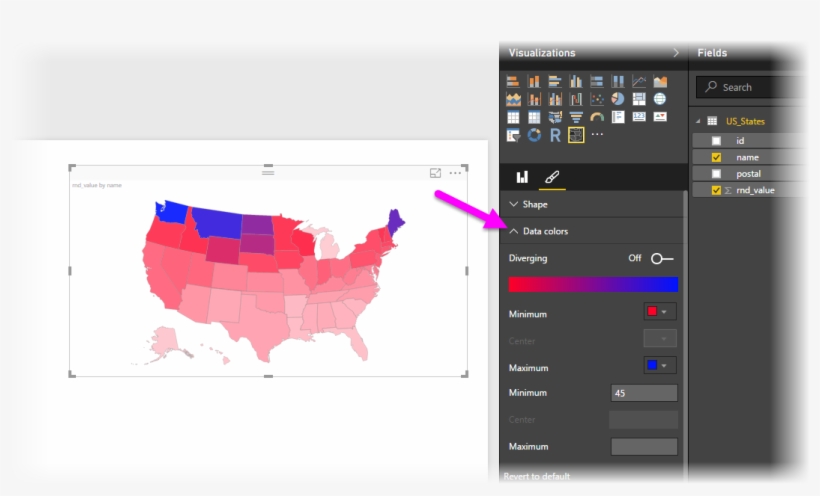Click the empty Maximum value field
Screen dimensions: 820x496
pos(644,446)
